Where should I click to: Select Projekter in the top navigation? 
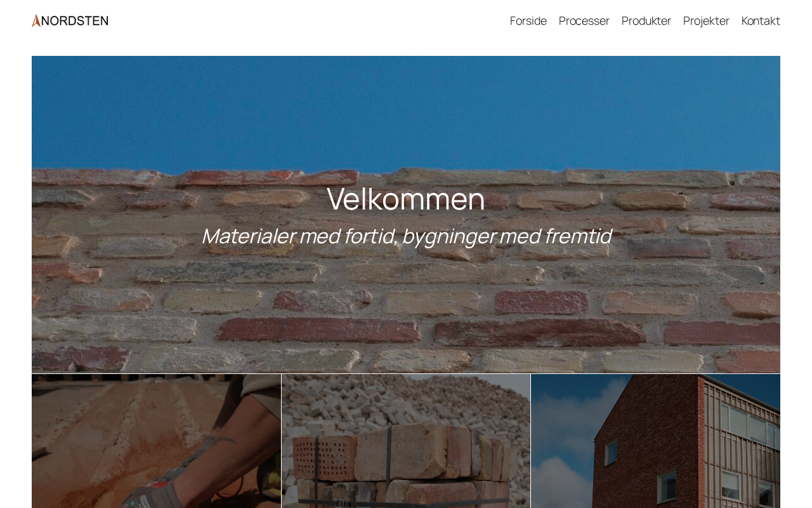pyautogui.click(x=706, y=21)
